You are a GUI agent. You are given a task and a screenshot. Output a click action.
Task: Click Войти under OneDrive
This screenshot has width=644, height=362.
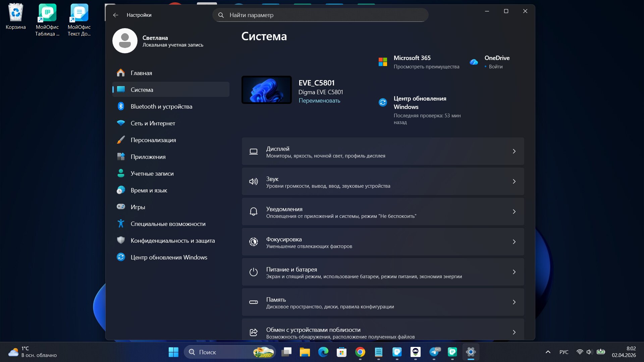coord(495,67)
